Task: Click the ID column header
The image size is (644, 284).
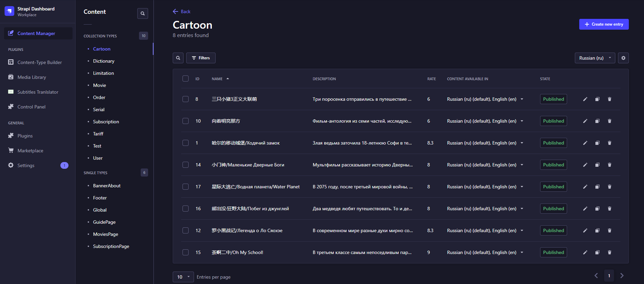Action: [x=197, y=79]
